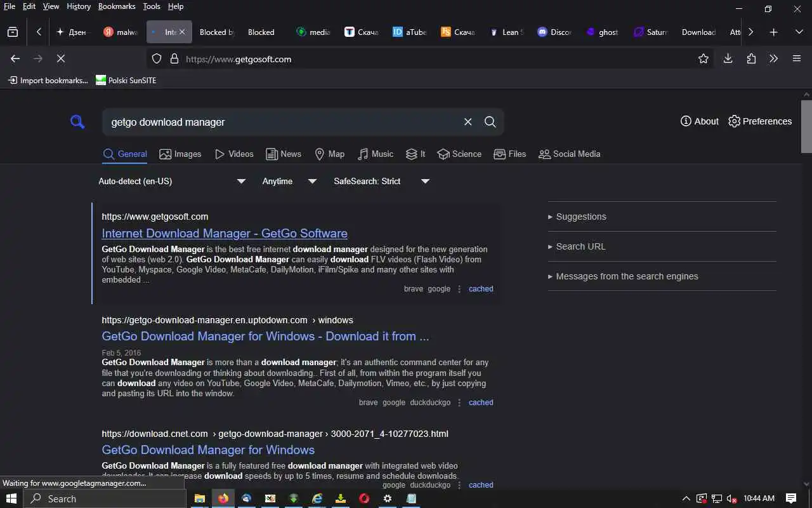Viewport: 812px width, 508px height.
Task: Select the Map category
Action: pyautogui.click(x=330, y=154)
